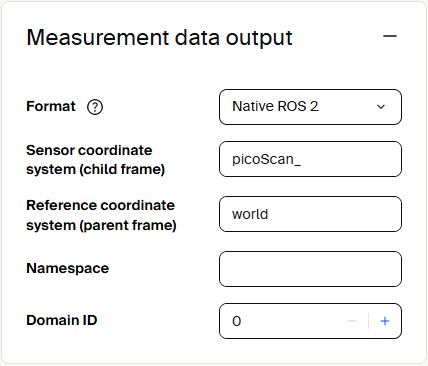Click the Domain ID value 0
The image size is (428, 366).
click(237, 321)
